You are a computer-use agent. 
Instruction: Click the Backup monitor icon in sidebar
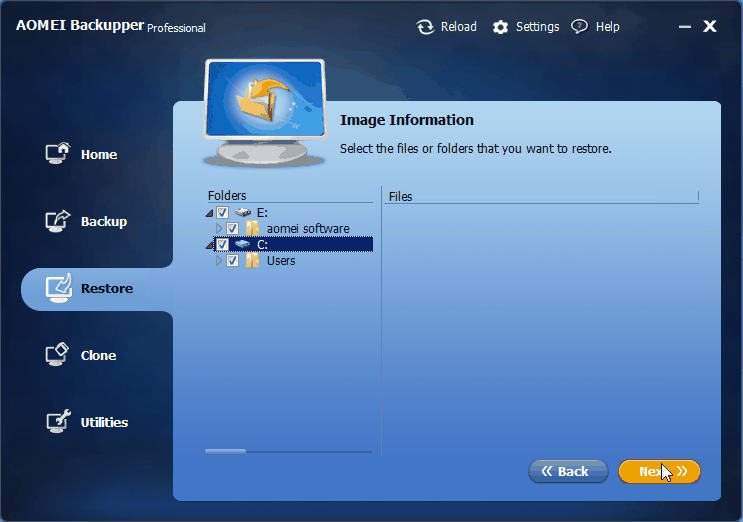point(58,221)
